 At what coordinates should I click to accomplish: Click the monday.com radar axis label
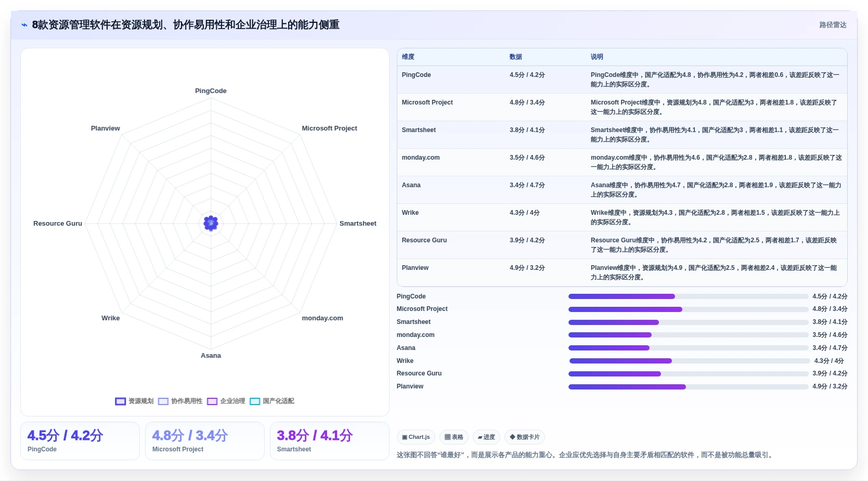coord(322,318)
